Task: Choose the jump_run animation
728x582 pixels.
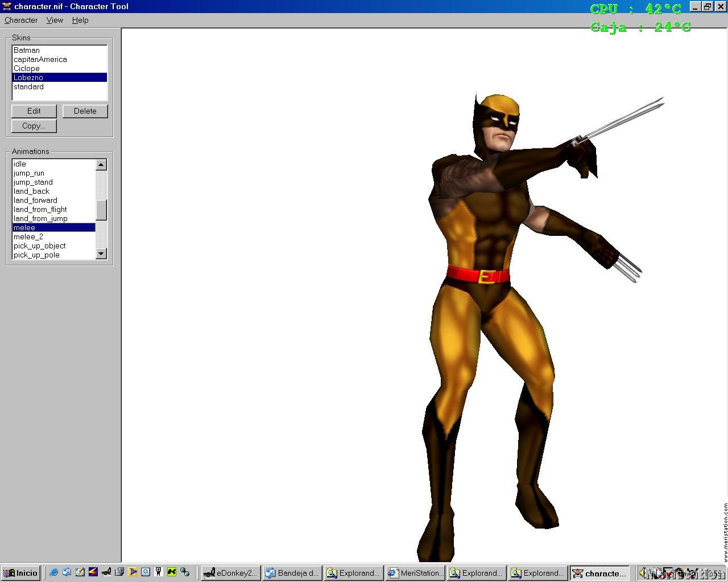Action: 54,173
